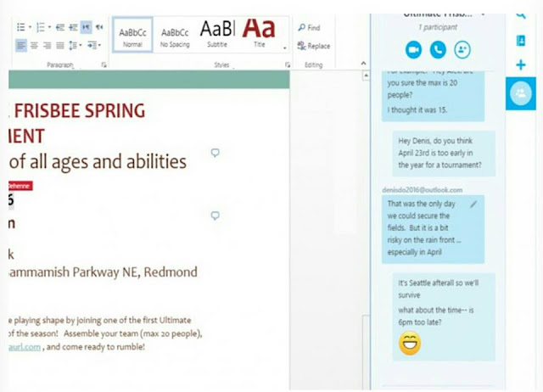Screen dimensions: 543x392
Task: Apply a numbered list
Action: click(x=41, y=27)
